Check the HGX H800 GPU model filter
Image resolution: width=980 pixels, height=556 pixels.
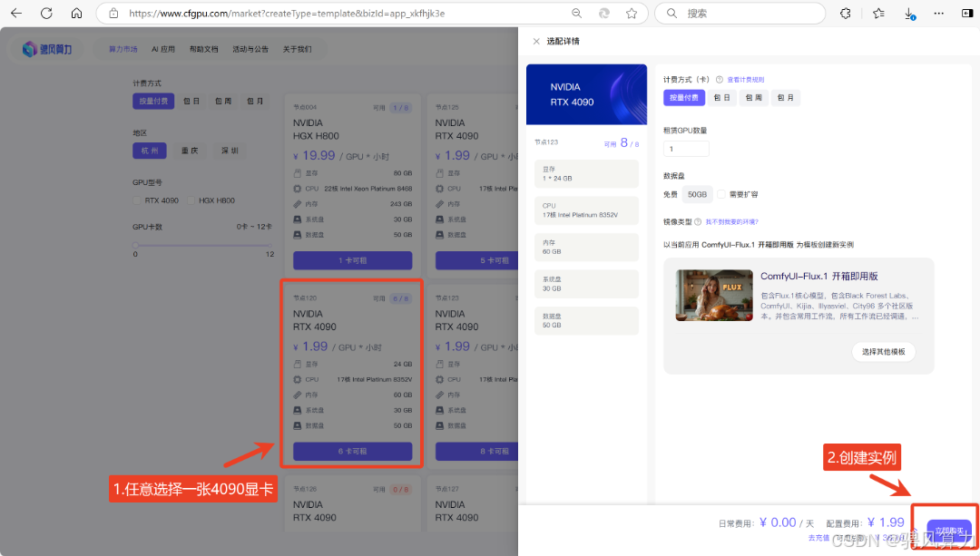191,200
